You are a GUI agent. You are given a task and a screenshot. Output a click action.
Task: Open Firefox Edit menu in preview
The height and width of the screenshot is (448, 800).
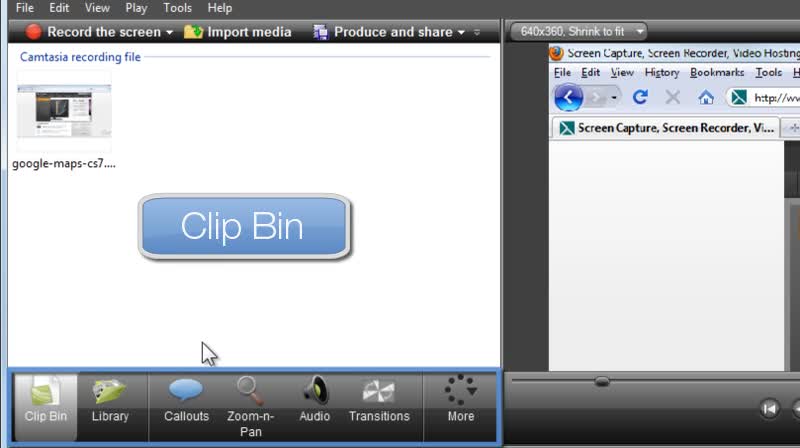[590, 72]
